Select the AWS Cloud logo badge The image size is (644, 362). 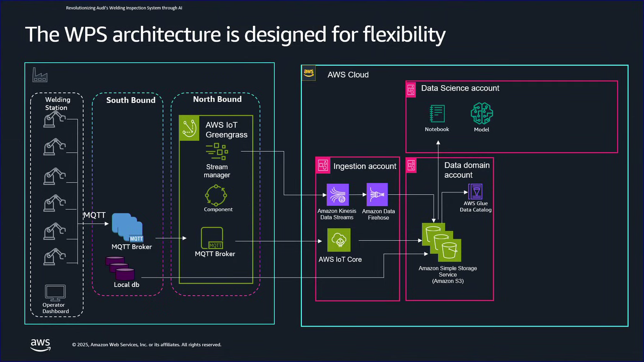[x=309, y=73]
